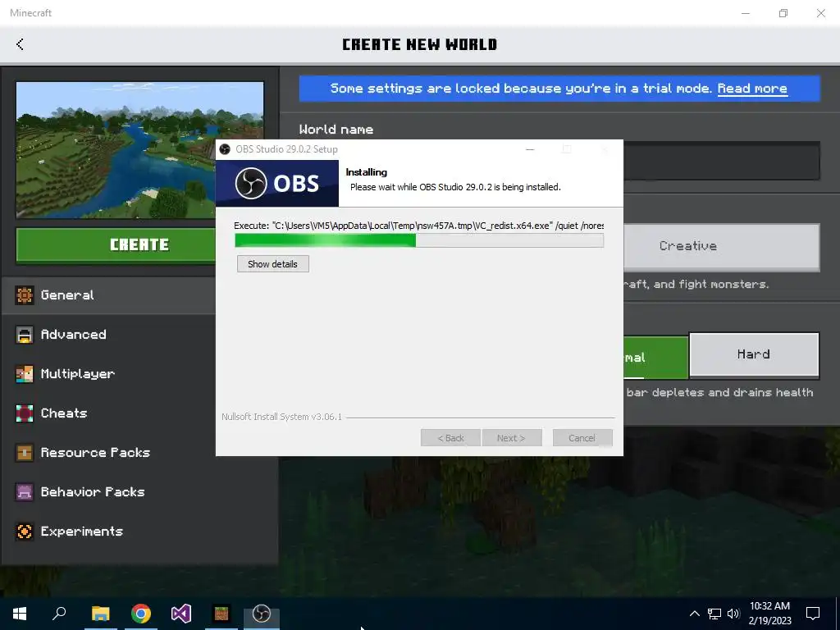Select OBS Setup taskbar icon
This screenshot has height=630, width=840.
[x=262, y=614]
